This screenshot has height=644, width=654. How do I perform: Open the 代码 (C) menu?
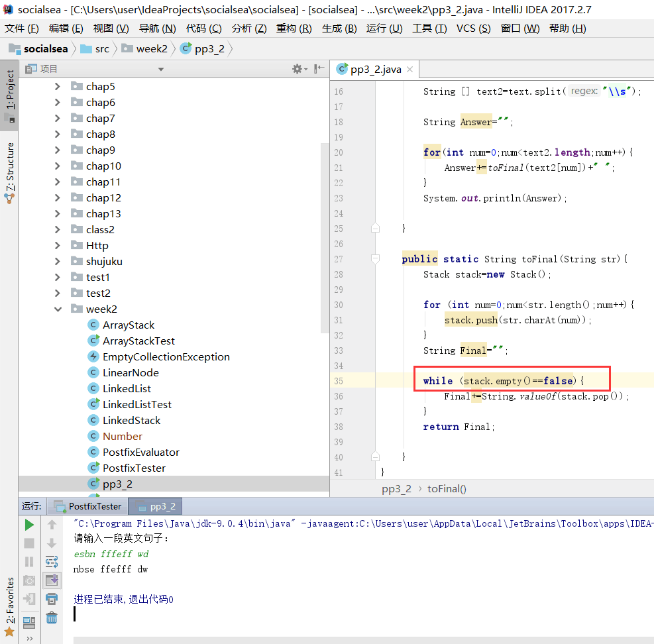click(x=203, y=28)
